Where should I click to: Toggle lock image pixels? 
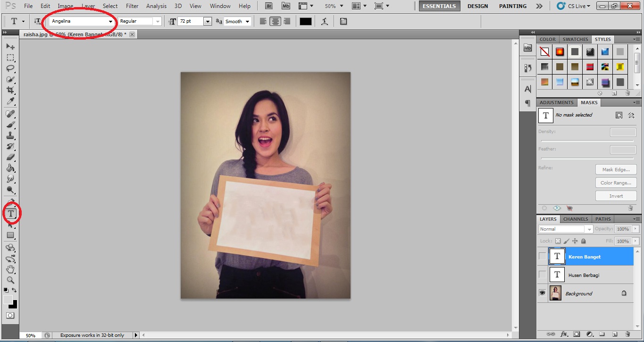point(566,241)
